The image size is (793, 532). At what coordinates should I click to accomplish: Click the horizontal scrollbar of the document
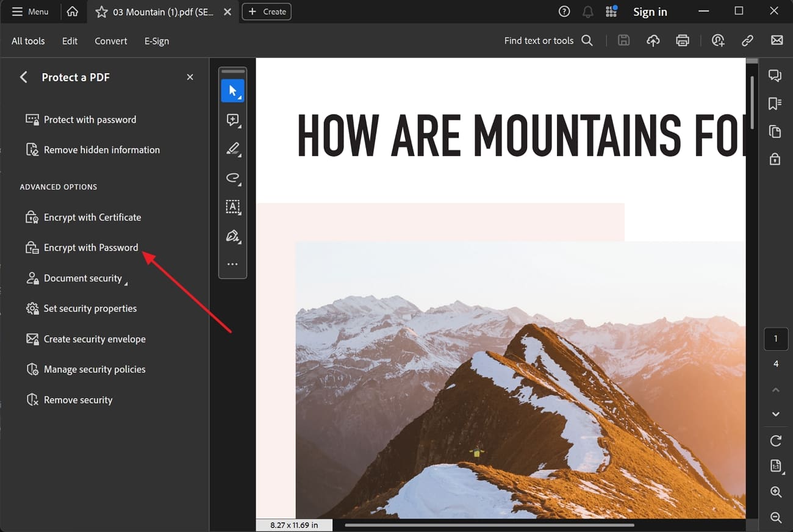pyautogui.click(x=489, y=525)
